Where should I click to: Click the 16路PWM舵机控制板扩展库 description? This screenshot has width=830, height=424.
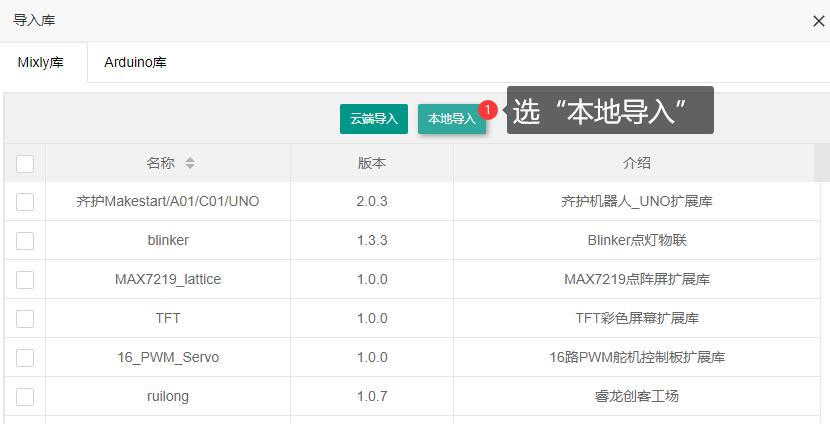pos(636,357)
